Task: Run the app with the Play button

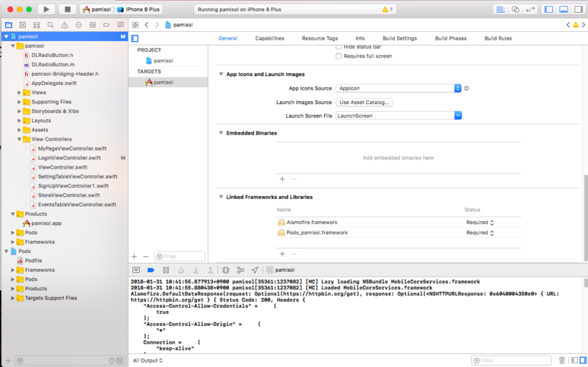Action: [x=46, y=9]
